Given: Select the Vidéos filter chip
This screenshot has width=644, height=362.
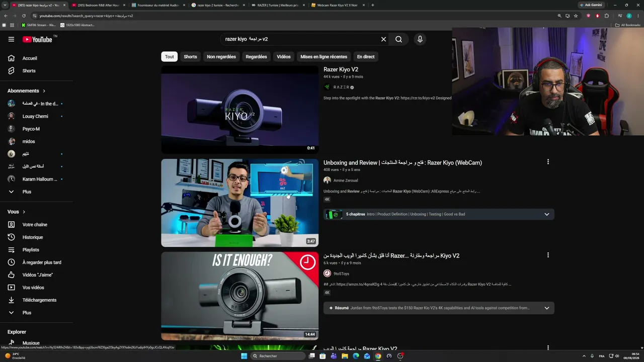Looking at the screenshot, I should pyautogui.click(x=284, y=57).
